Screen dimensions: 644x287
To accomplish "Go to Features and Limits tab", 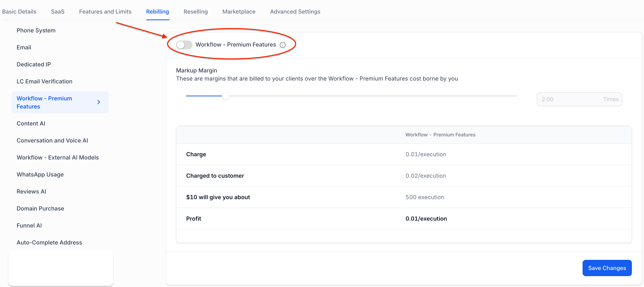I will coord(105,12).
